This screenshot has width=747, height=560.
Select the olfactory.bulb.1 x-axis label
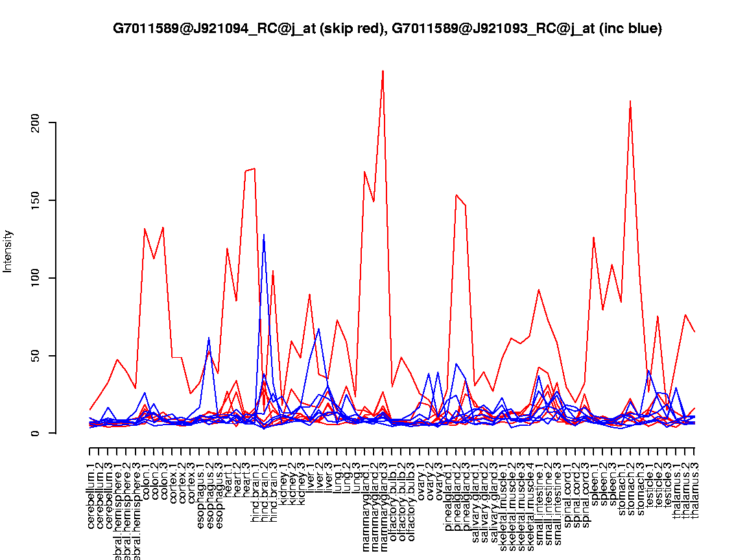(393, 486)
